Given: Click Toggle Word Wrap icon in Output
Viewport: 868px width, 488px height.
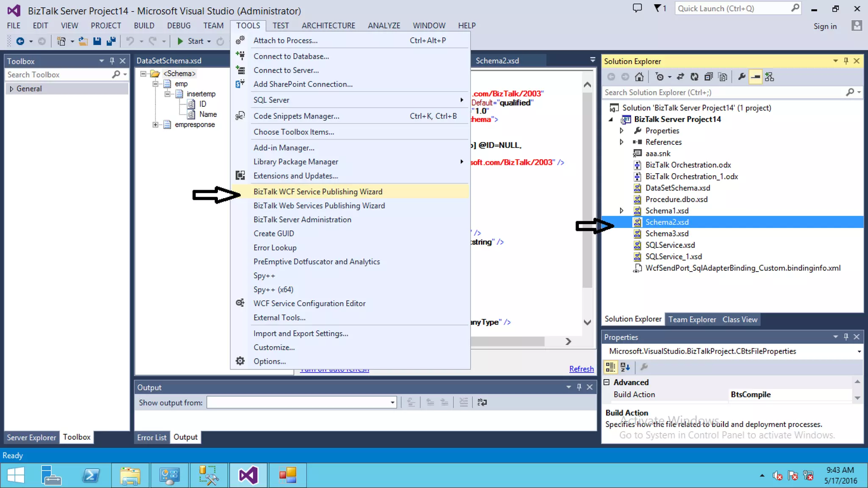Looking at the screenshot, I should click(482, 402).
